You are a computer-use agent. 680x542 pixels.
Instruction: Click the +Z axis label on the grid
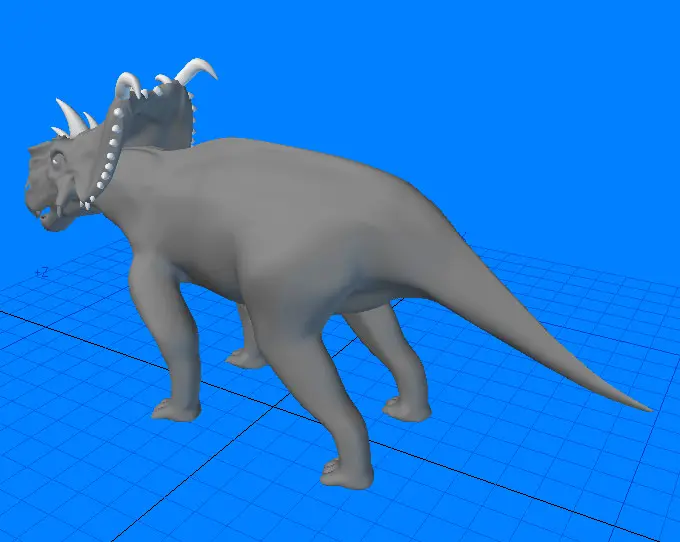point(42,273)
